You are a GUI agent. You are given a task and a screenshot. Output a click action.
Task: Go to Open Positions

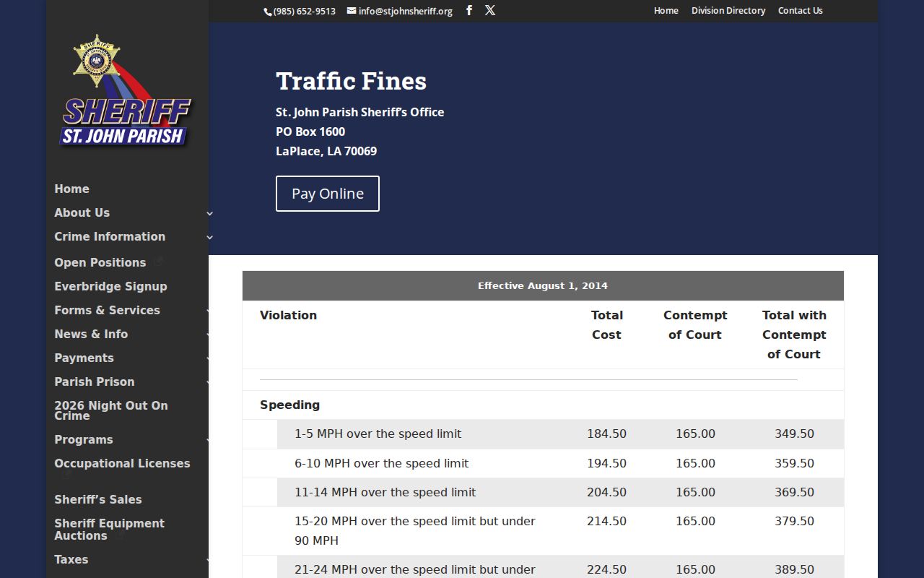click(x=100, y=262)
